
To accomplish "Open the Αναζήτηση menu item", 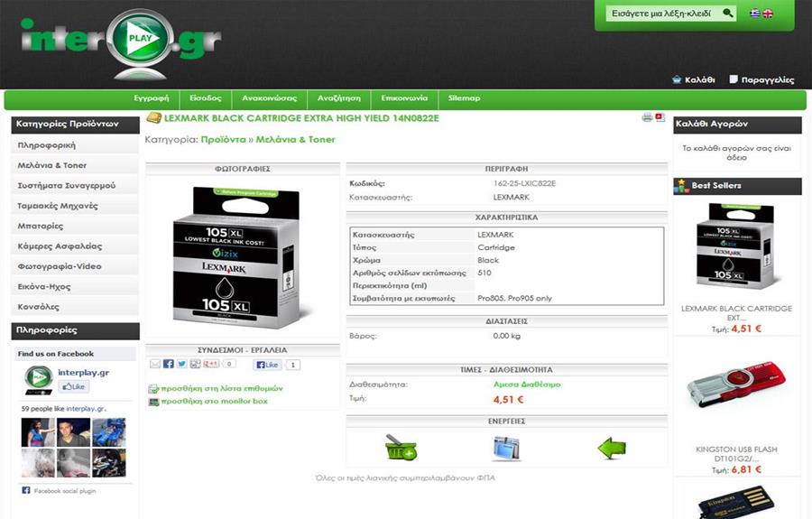I will click(339, 98).
